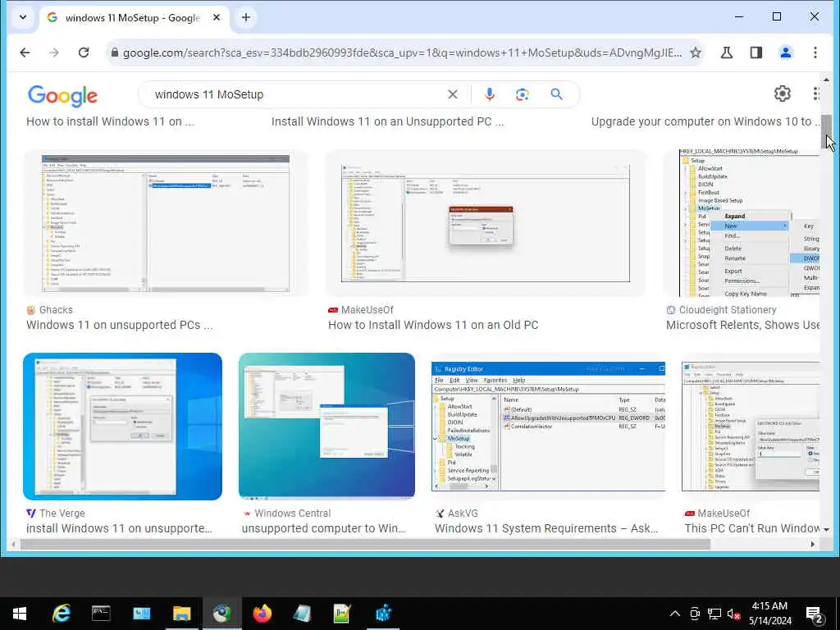Screen dimensions: 840x630
Task: Open the notification center icon
Action: pos(815,615)
